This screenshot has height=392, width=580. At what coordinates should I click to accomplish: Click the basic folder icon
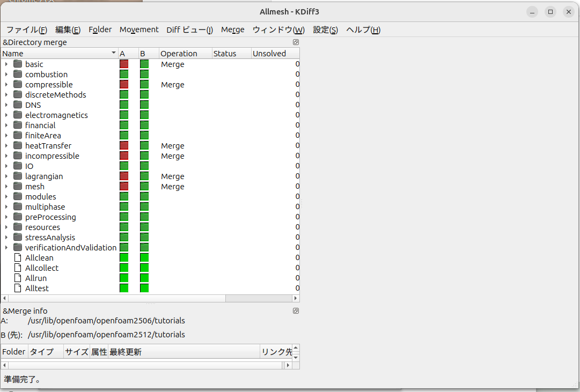point(18,64)
